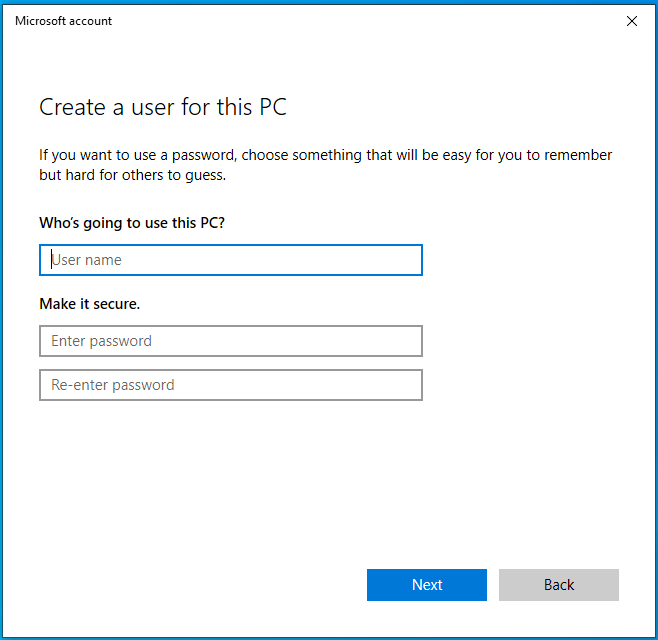The height and width of the screenshot is (640, 658).
Task: Click the Next button
Action: 427,585
